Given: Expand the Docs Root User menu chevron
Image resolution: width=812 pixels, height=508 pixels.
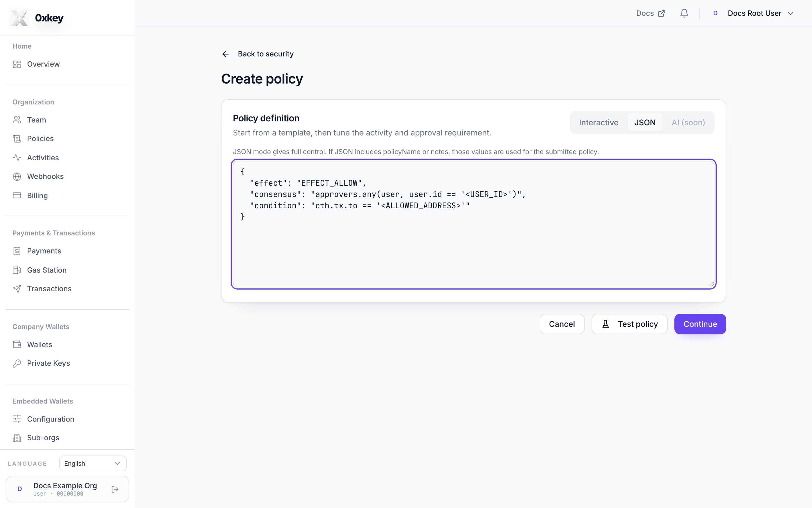Looking at the screenshot, I should [791, 14].
